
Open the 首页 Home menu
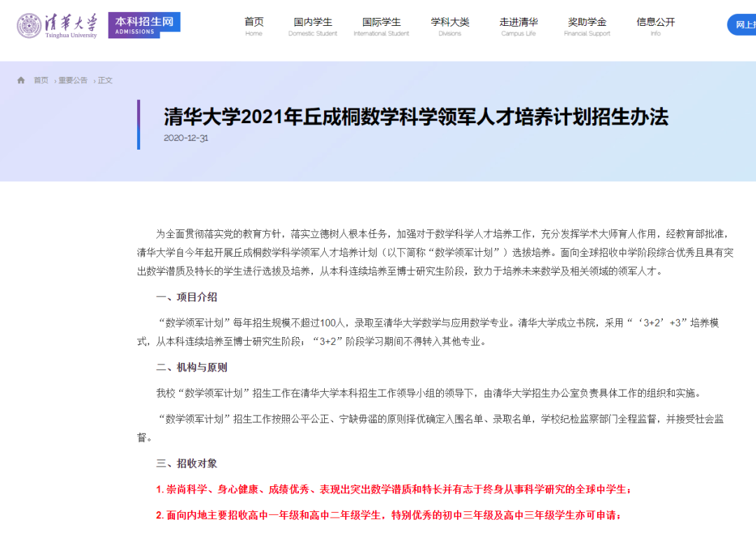(253, 27)
